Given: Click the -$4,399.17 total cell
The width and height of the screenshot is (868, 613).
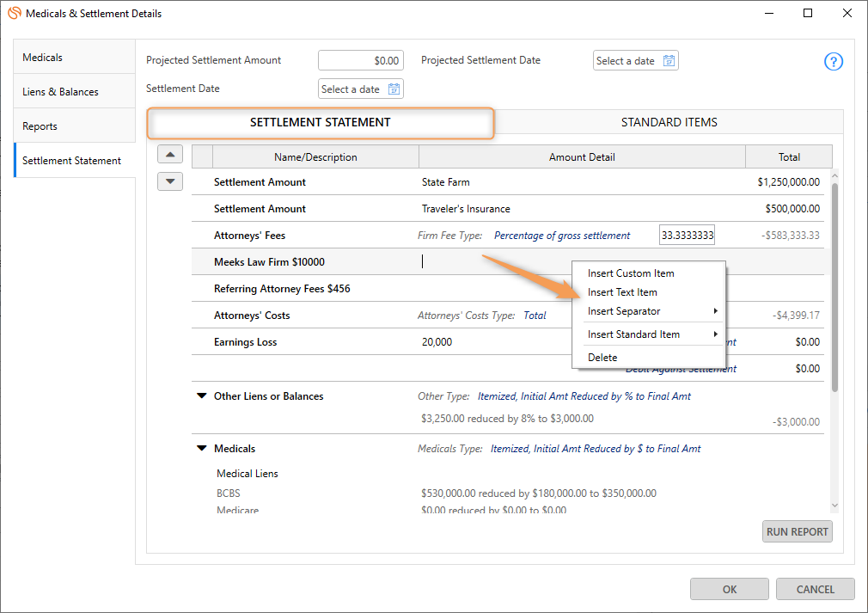Looking at the screenshot, I should click(x=796, y=315).
